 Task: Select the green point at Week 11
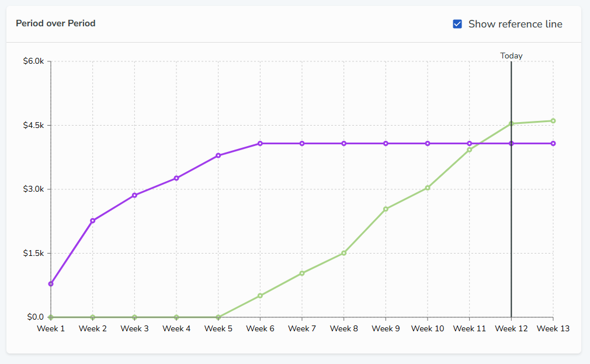tap(469, 150)
